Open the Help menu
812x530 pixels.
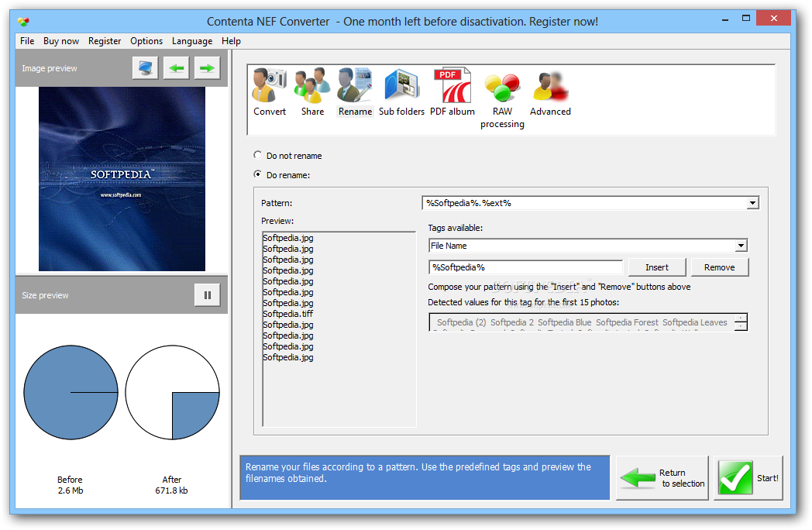tap(231, 41)
